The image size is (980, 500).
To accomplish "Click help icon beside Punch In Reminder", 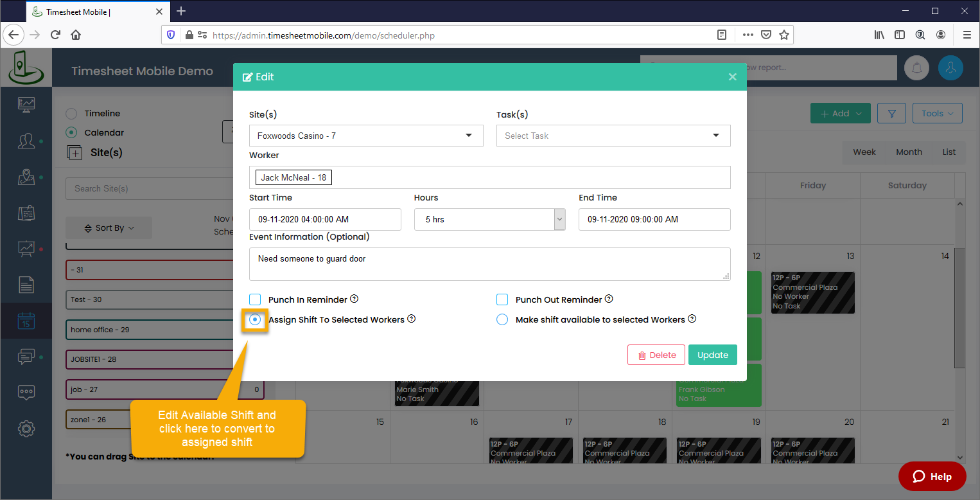I will click(354, 299).
